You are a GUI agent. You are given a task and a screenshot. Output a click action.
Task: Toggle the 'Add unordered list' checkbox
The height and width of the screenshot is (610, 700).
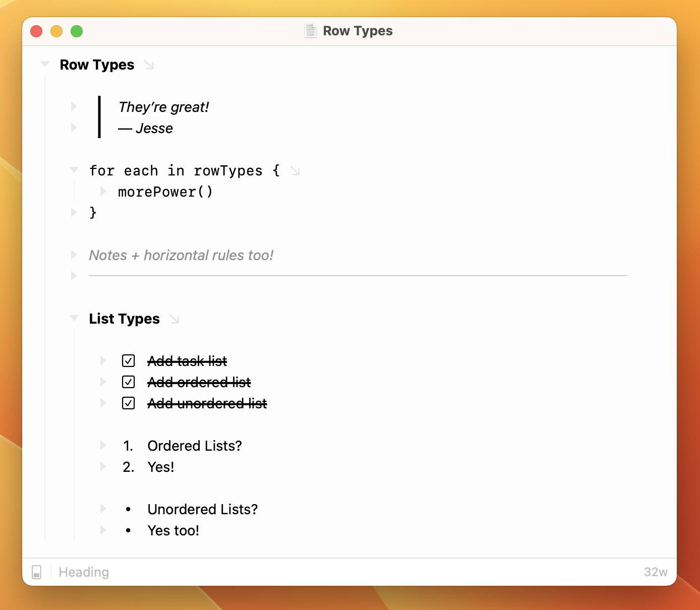(129, 403)
